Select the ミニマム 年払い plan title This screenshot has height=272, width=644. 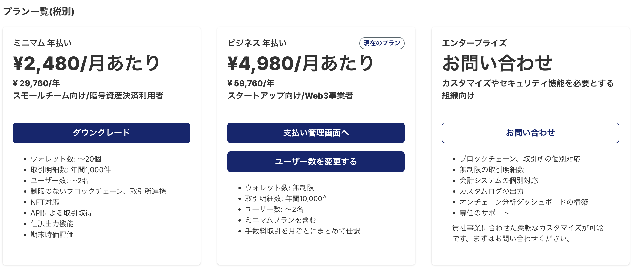pyautogui.click(x=43, y=43)
